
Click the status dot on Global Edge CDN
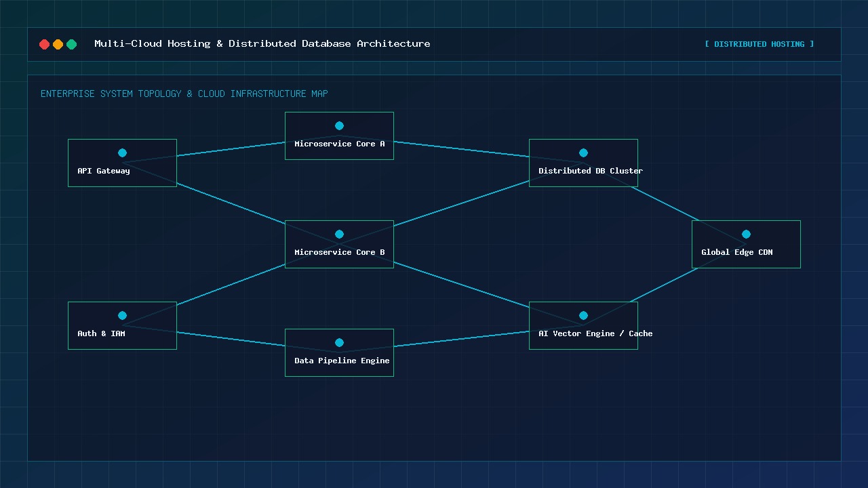pyautogui.click(x=746, y=234)
